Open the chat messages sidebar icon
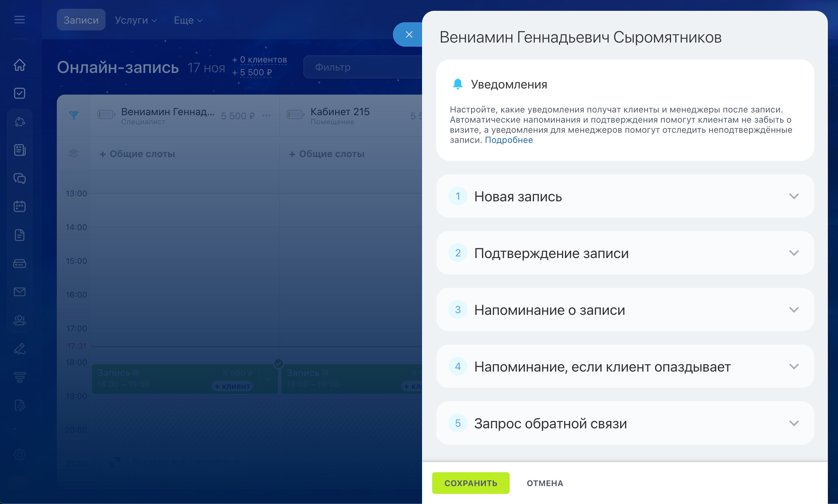Screen dimensions: 838x504 pos(19,178)
